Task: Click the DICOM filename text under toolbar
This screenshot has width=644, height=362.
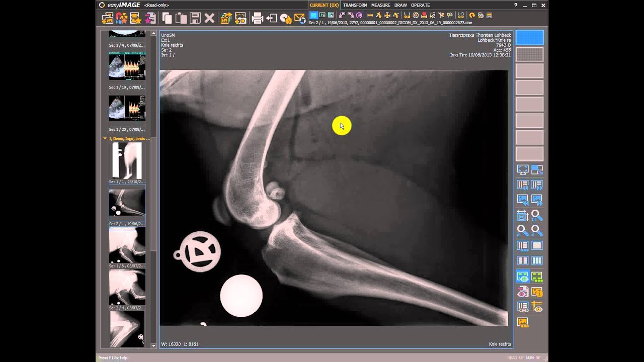Action: click(x=390, y=23)
